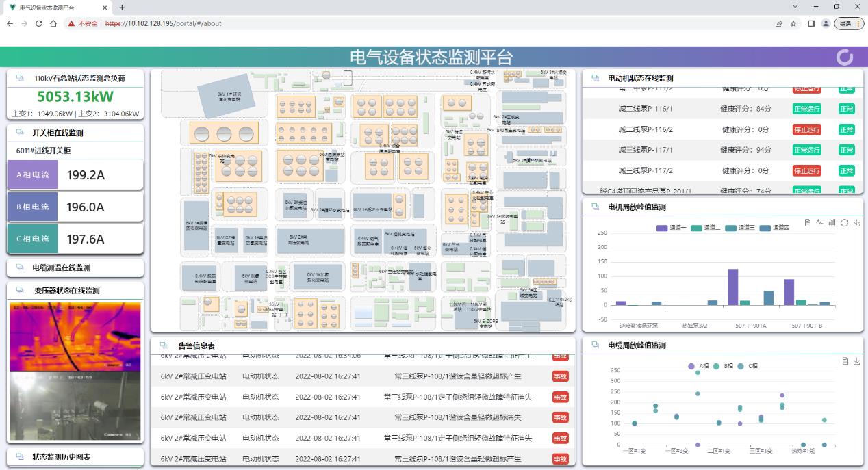
Task: Restore the 电机局放峰值监测 chart
Action: coord(844,223)
